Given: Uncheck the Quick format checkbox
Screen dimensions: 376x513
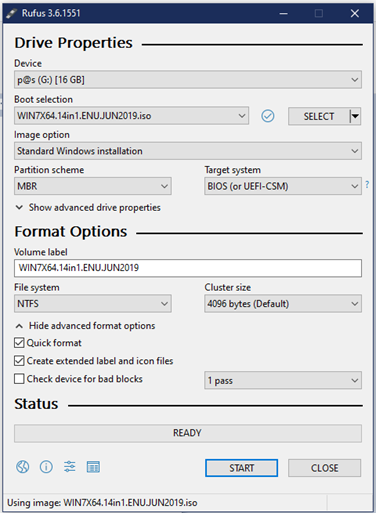Looking at the screenshot, I should pyautogui.click(x=19, y=343).
